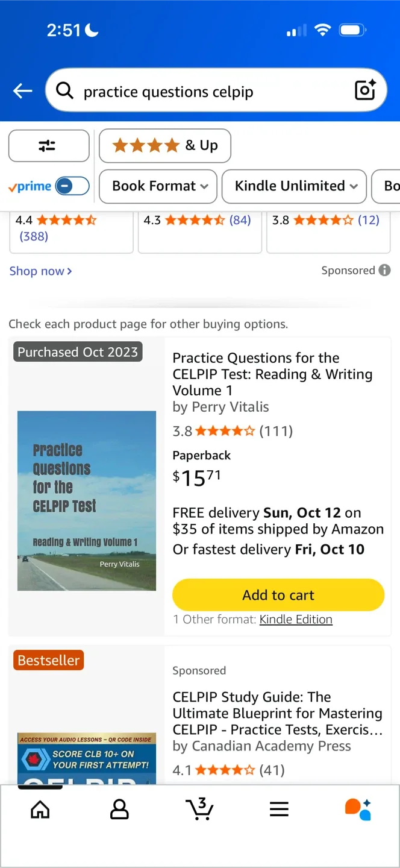Viewport: 400px width, 868px height.
Task: Select the 4 stars & Up filter
Action: pos(164,145)
